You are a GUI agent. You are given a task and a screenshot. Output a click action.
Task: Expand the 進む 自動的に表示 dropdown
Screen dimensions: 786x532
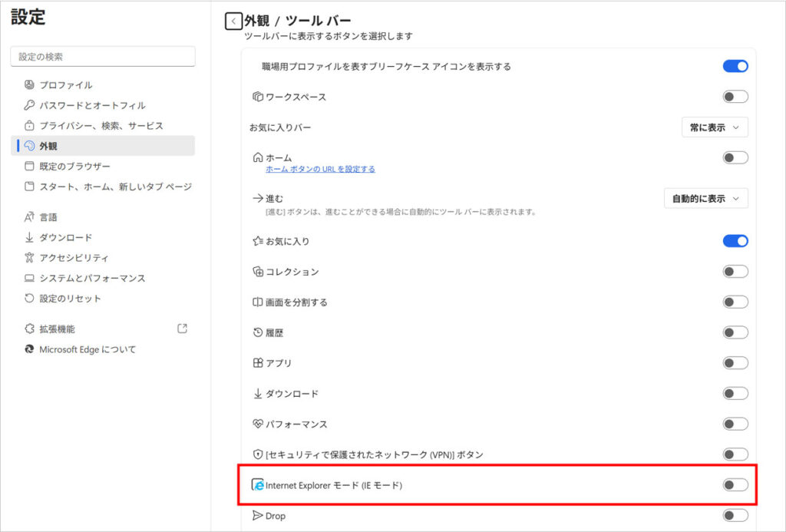point(705,198)
